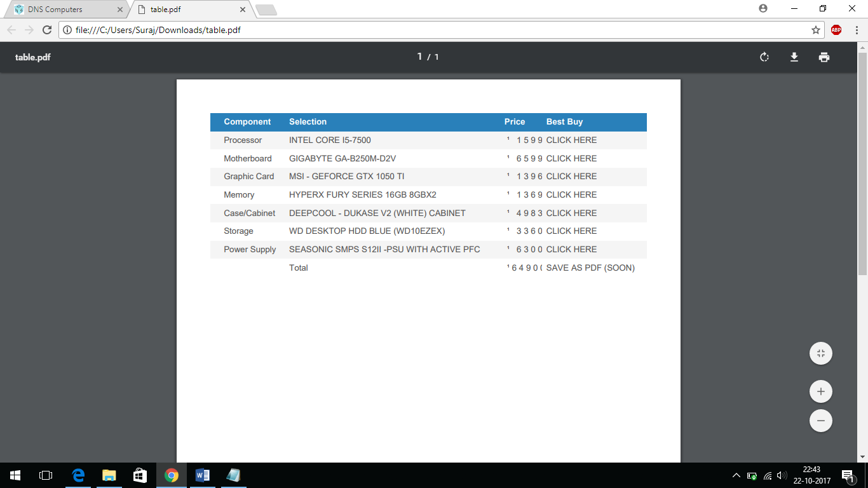Click CLICK HERE for Power Supply
The width and height of the screenshot is (868, 488).
[x=571, y=249]
